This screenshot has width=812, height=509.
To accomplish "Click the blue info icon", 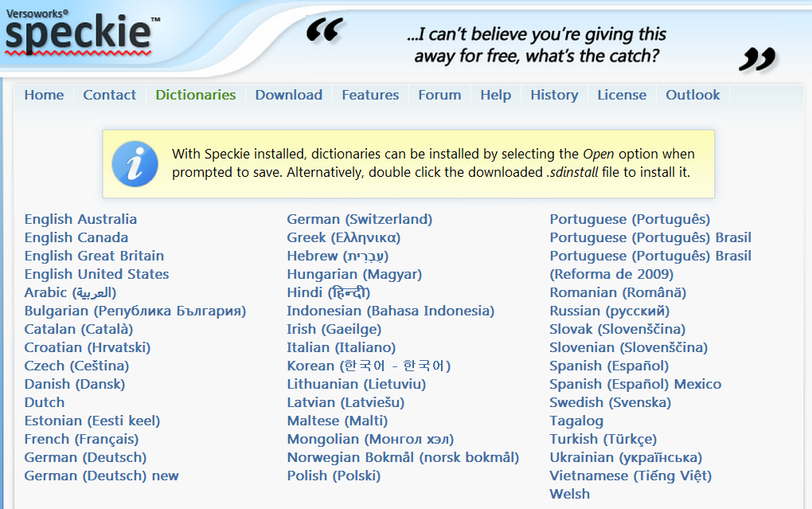I will (x=135, y=164).
